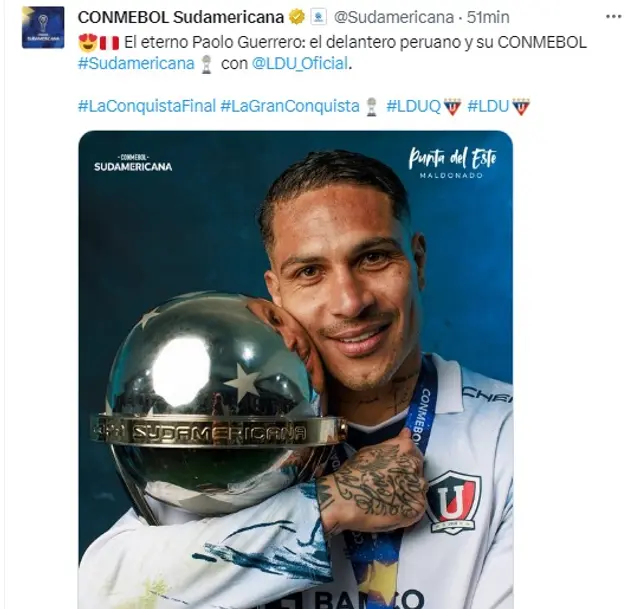This screenshot has width=640, height=609.
Task: Click the affiliate badge next to verified checkmark
Action: pyautogui.click(x=318, y=17)
